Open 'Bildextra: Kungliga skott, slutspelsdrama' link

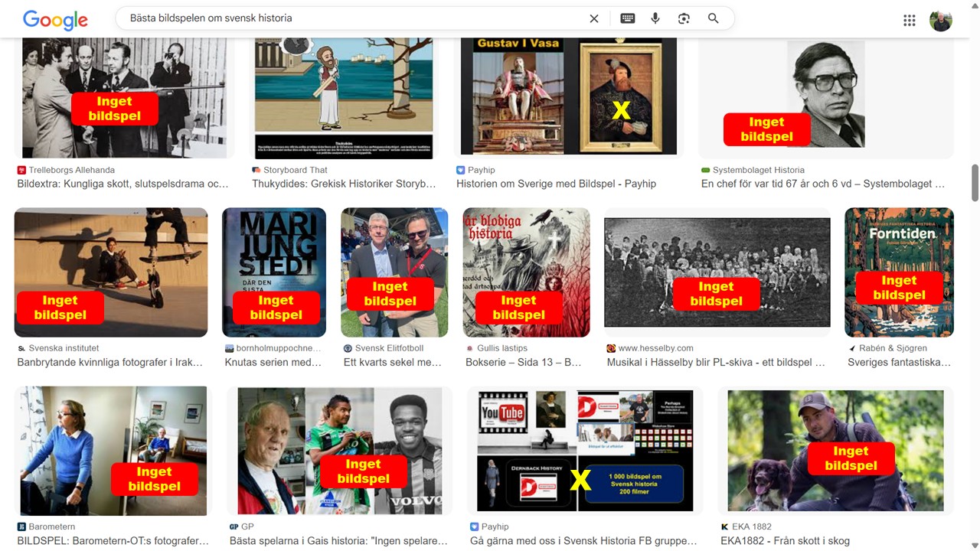(122, 184)
